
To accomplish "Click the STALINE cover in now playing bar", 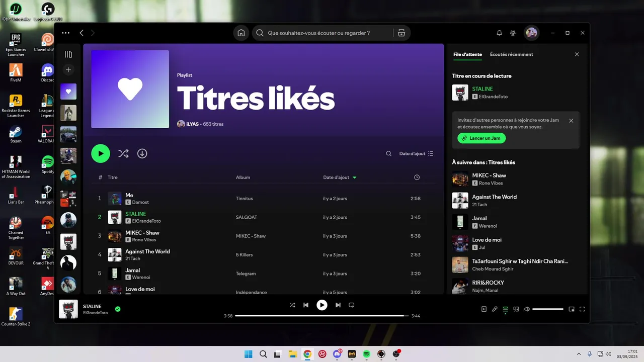I will pyautogui.click(x=68, y=309).
